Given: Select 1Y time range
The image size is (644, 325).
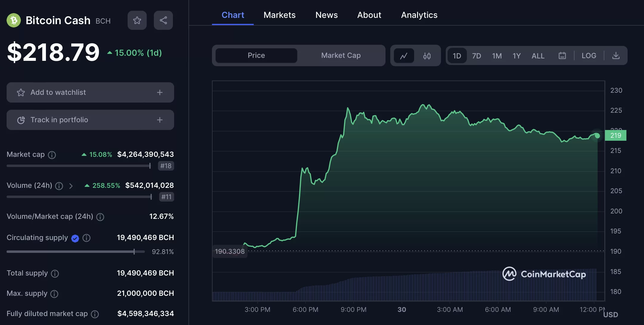Looking at the screenshot, I should click(517, 56).
